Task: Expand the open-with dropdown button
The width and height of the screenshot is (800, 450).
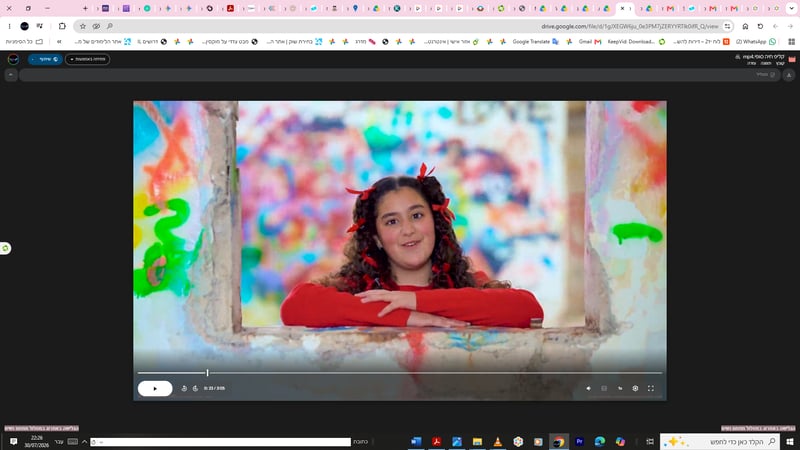Action: click(87, 59)
